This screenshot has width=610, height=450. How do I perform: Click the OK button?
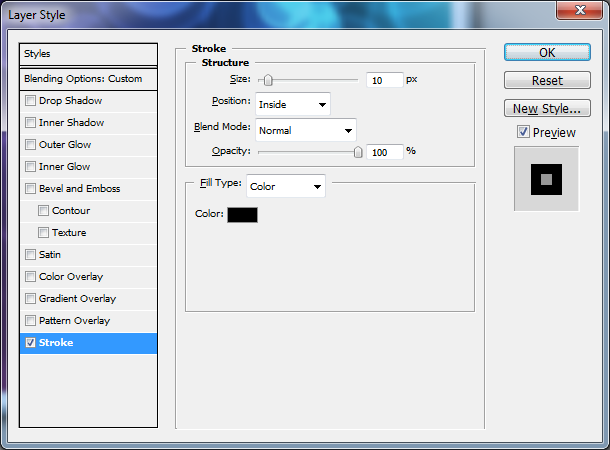coord(547,53)
